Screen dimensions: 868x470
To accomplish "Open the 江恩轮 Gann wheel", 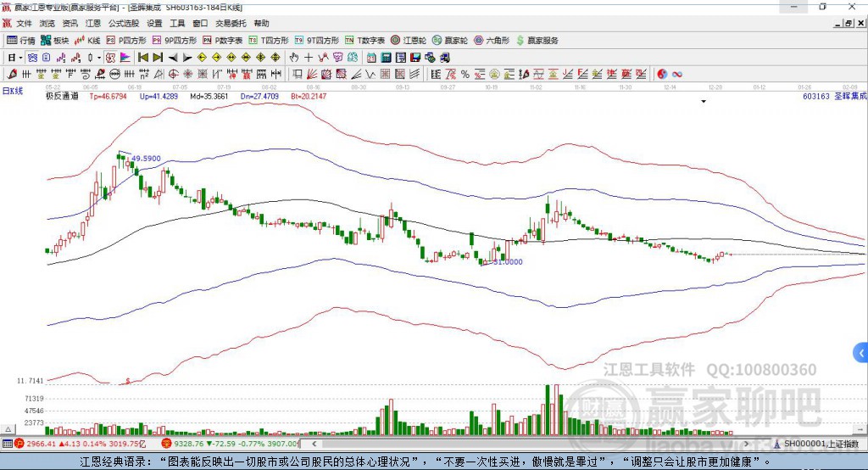I will click(x=409, y=41).
